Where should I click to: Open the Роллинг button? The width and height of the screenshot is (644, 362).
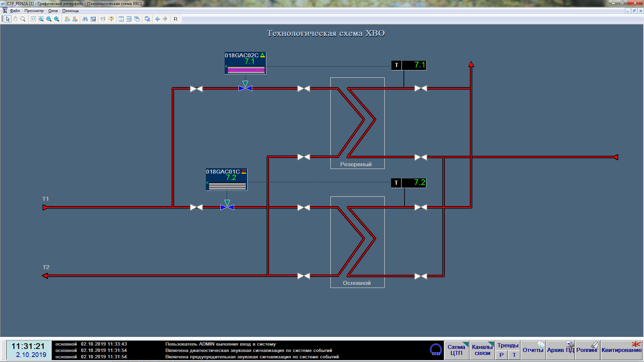588,350
